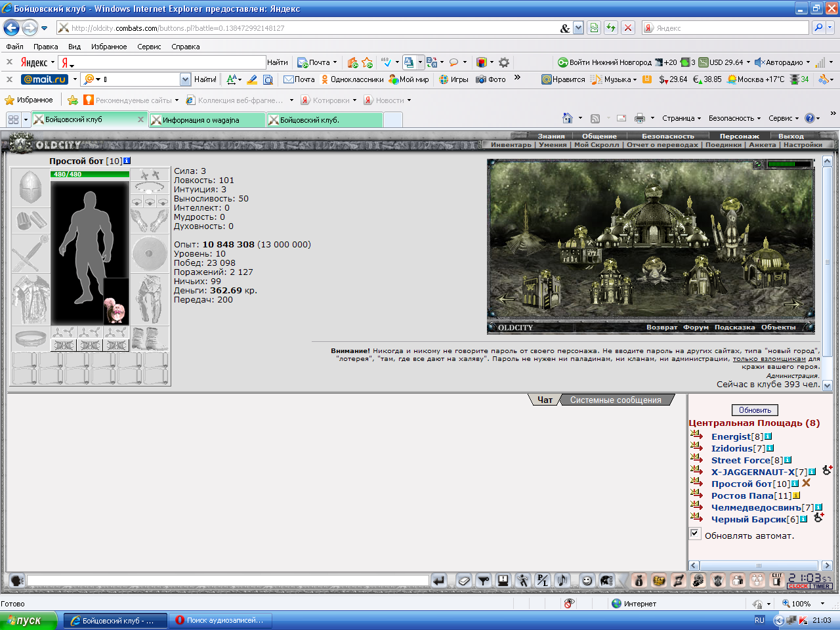Toggle the Обновлять автомат. checkbox
The width and height of the screenshot is (840, 630).
click(695, 534)
